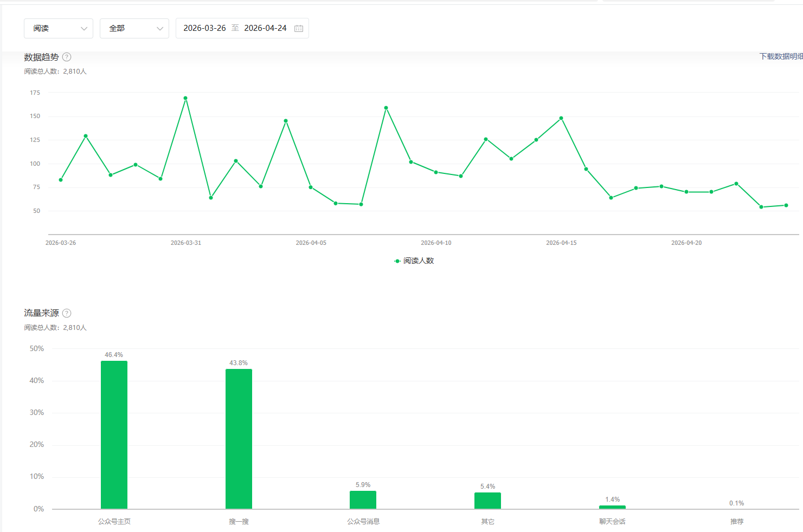
Task: Download data via 下载数据明细 link
Action: (x=781, y=56)
